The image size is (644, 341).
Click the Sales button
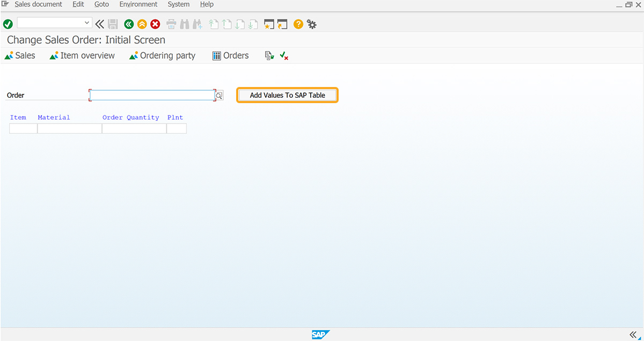point(20,55)
